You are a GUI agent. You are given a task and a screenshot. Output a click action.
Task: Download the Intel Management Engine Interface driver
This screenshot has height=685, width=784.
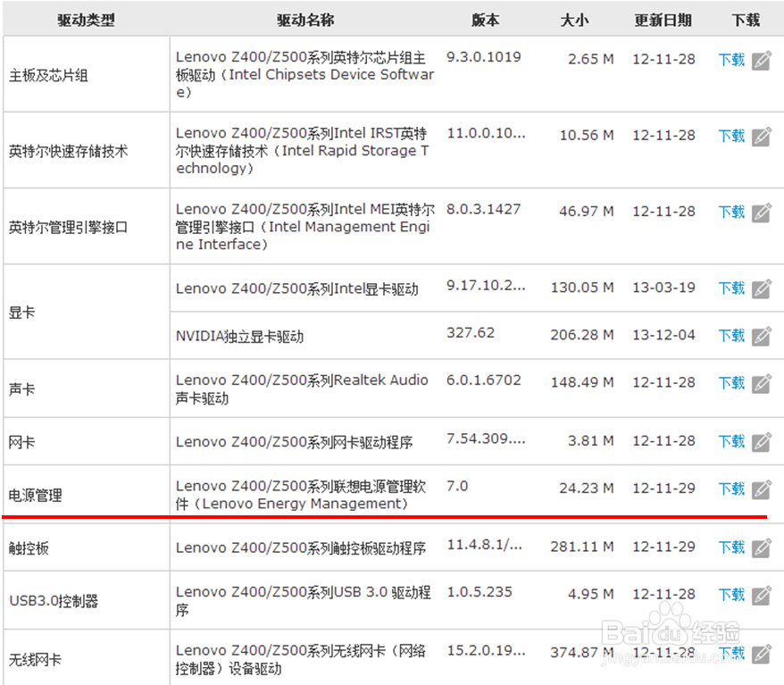tap(731, 212)
